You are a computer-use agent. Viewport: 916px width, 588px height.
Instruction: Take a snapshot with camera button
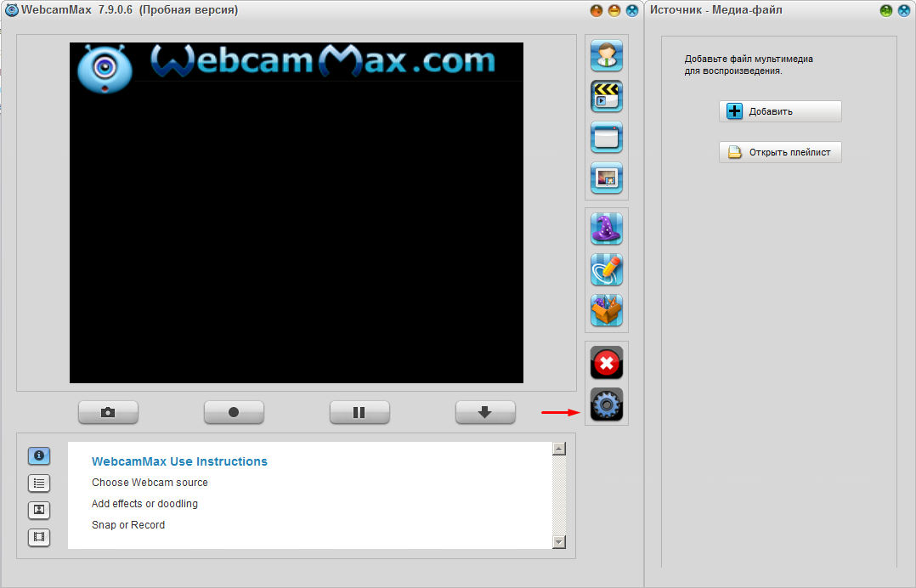108,412
